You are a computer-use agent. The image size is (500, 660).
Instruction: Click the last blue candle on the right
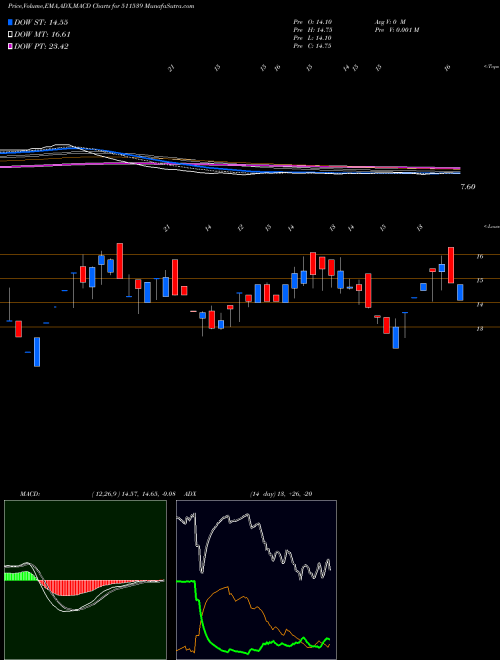click(x=460, y=293)
